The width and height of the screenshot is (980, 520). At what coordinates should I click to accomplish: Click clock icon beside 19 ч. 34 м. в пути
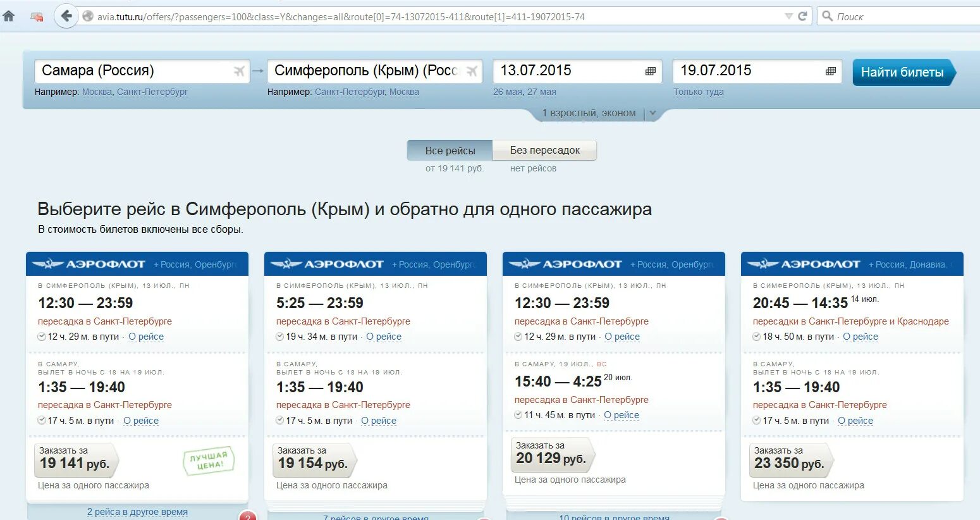click(x=280, y=337)
